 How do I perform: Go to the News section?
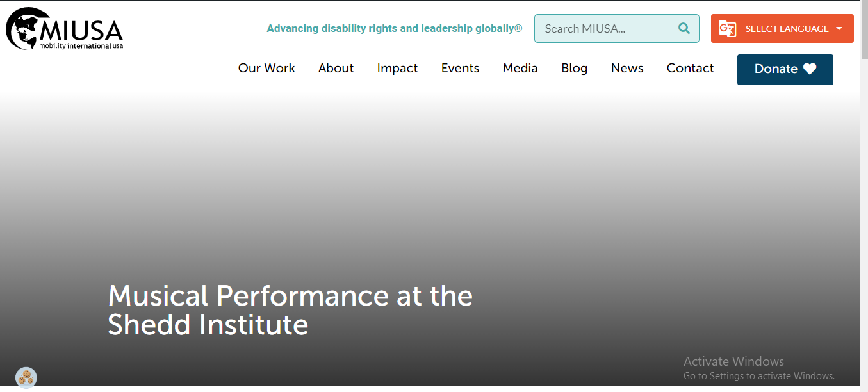pyautogui.click(x=626, y=68)
